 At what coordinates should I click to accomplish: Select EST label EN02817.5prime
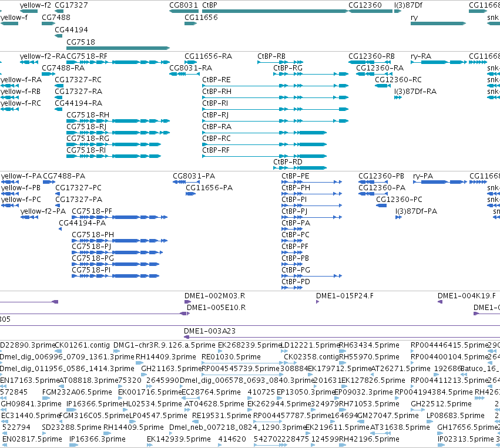pos(32,439)
